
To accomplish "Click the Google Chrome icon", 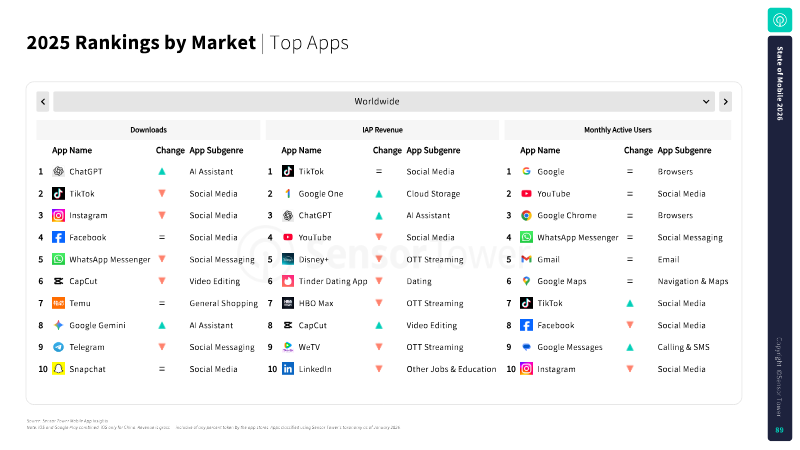I will click(526, 215).
